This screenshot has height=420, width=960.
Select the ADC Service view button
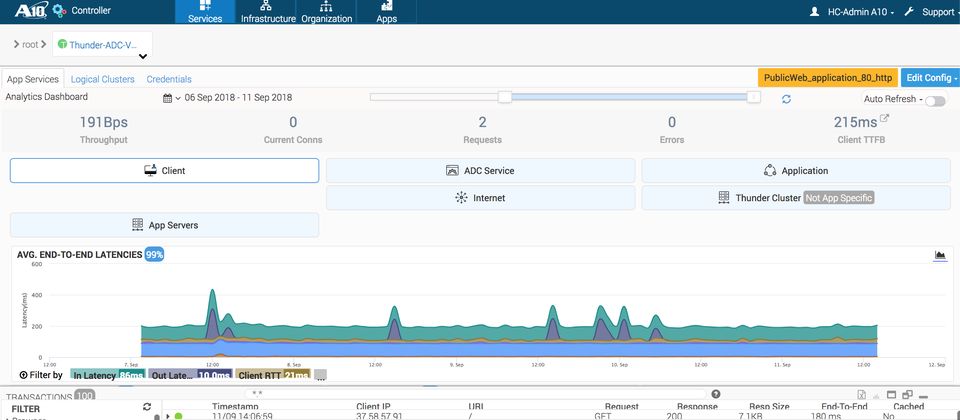480,171
